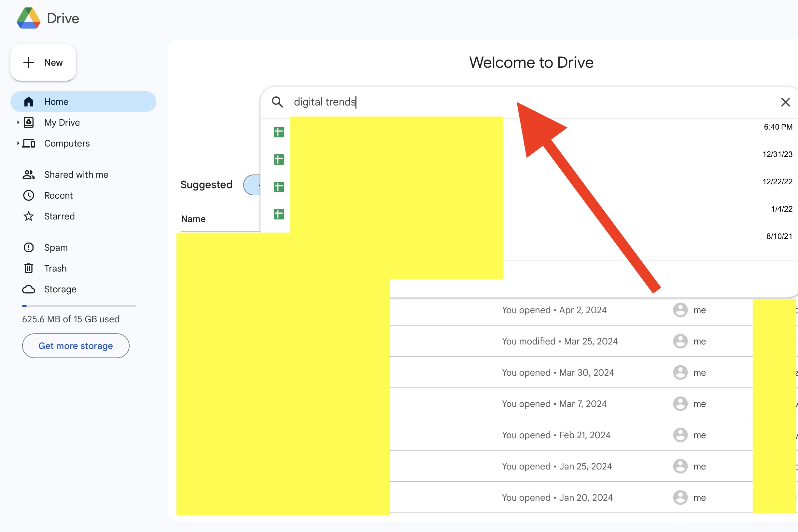Click inside the search field with digital trends

529,102
